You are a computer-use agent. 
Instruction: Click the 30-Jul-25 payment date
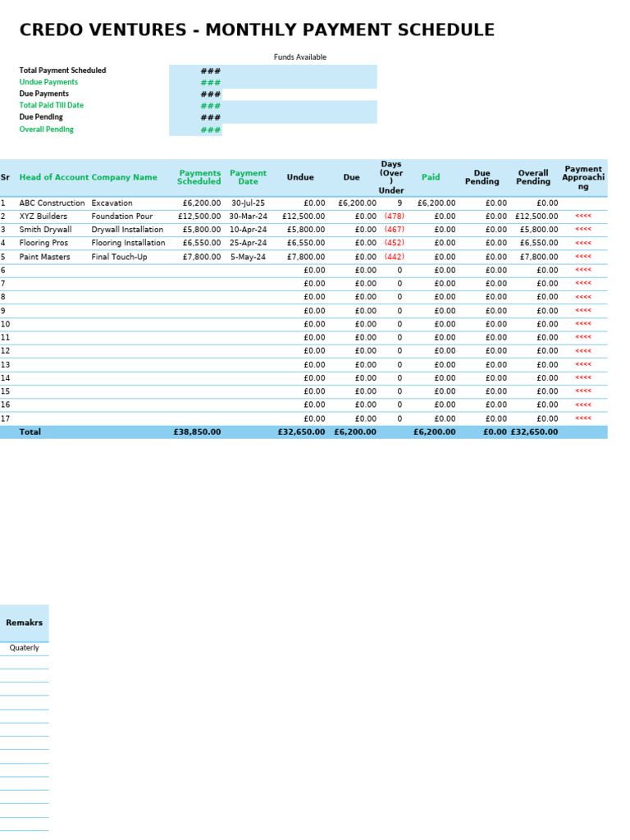click(248, 203)
